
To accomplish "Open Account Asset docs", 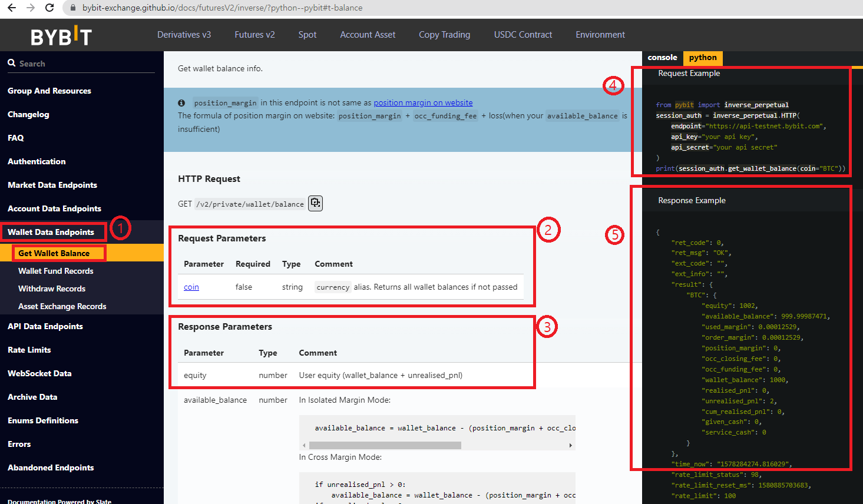I will click(368, 35).
